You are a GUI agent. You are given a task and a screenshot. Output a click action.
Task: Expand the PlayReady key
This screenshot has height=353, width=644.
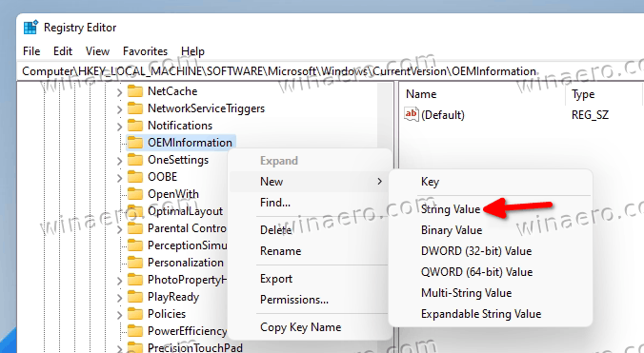(119, 298)
